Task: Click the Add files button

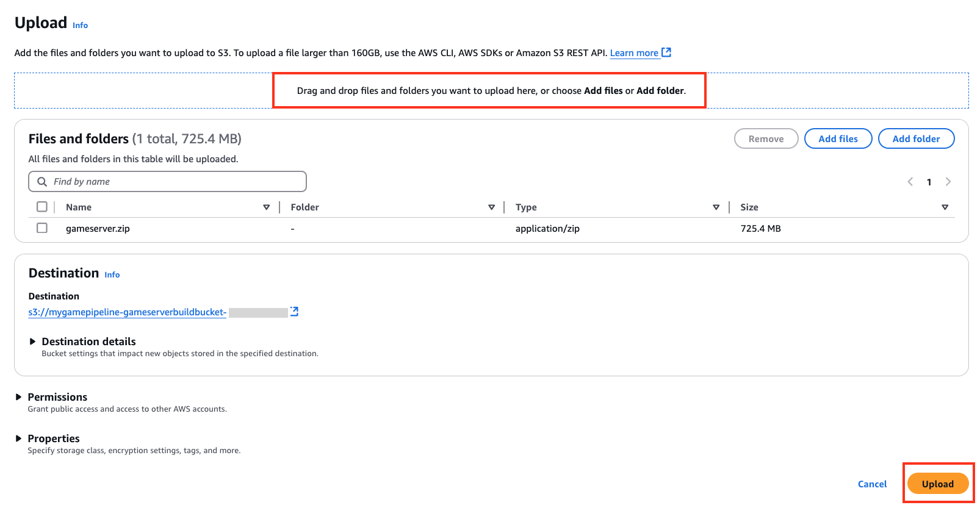Action: click(x=838, y=138)
